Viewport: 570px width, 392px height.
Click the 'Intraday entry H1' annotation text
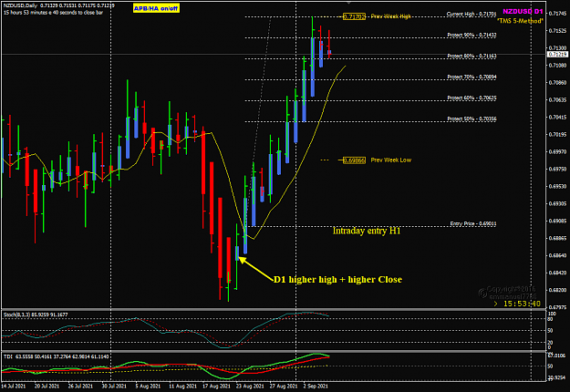point(367,231)
